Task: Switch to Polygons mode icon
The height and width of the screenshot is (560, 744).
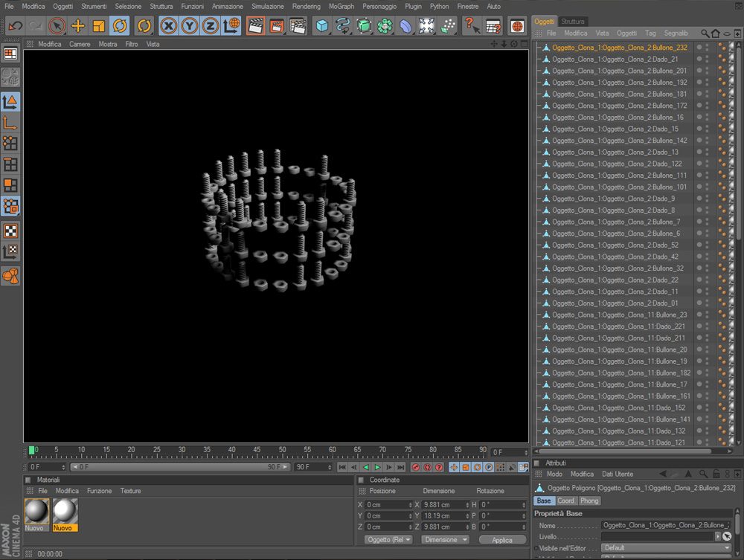Action: pyautogui.click(x=10, y=185)
